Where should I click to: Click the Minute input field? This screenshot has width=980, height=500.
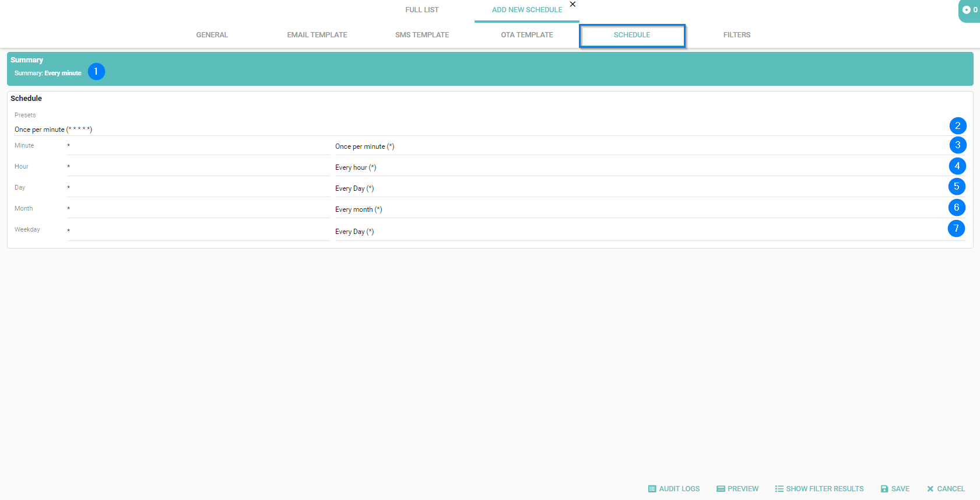coord(198,146)
